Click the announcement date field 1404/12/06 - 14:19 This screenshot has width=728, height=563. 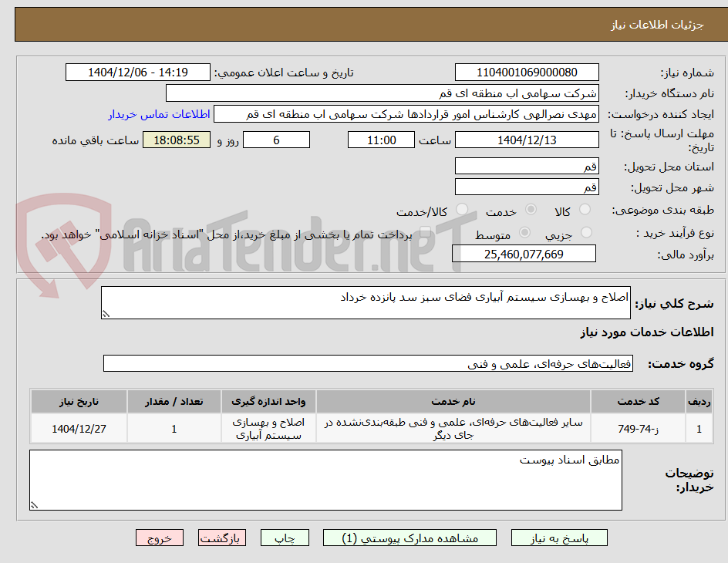point(138,72)
